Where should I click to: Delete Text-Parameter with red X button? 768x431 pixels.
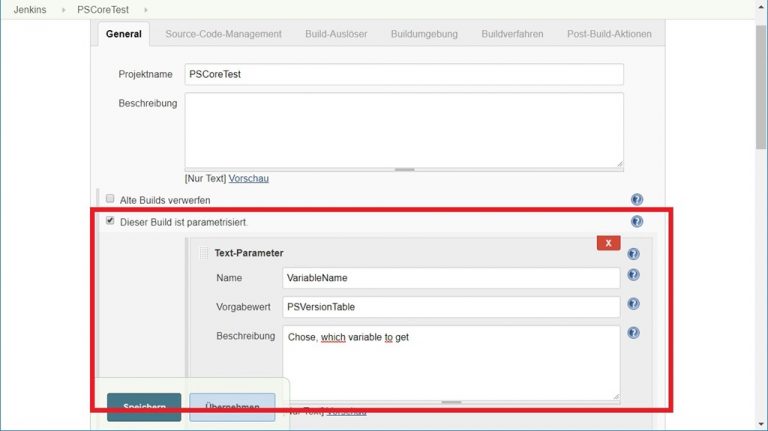tap(608, 243)
